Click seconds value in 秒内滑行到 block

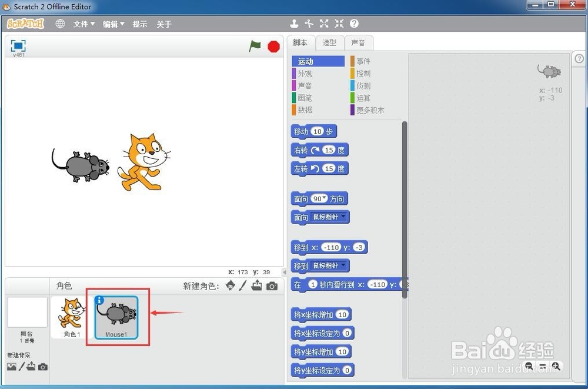tap(313, 285)
